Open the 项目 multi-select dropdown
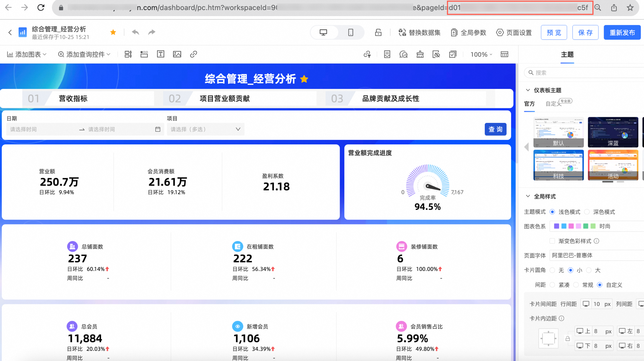Viewport: 644px width, 361px height. (x=205, y=129)
